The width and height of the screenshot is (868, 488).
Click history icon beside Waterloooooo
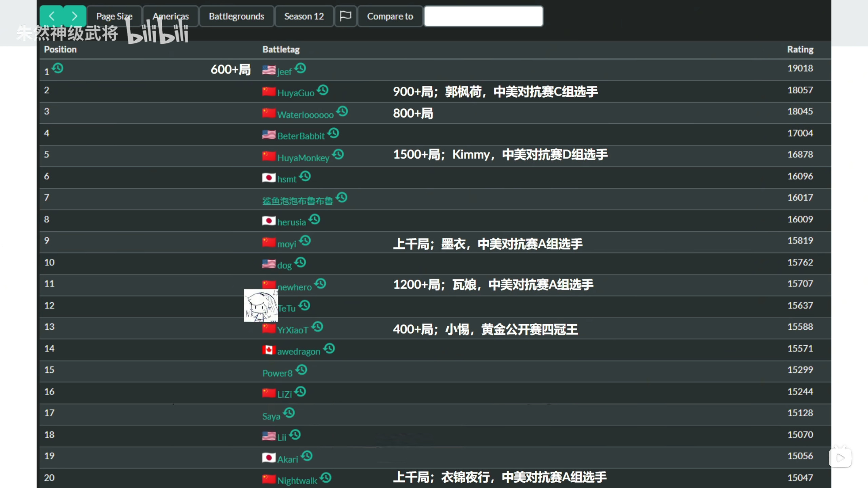click(342, 111)
